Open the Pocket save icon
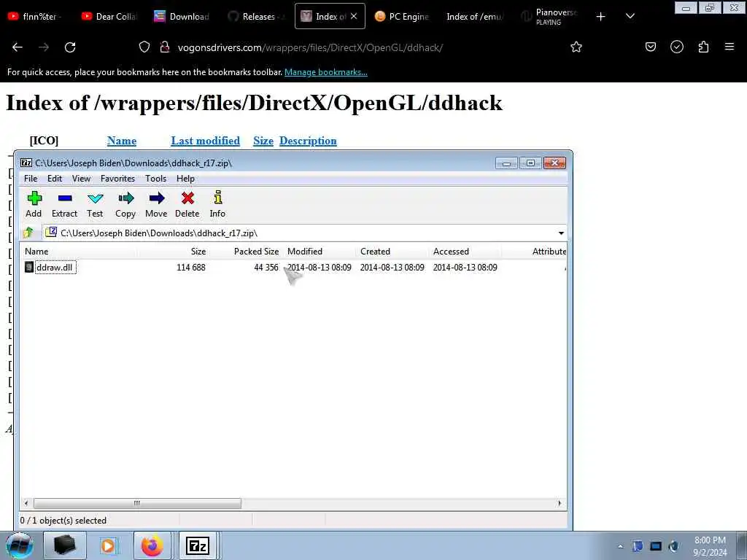Viewport: 747px width, 560px height. tap(651, 47)
